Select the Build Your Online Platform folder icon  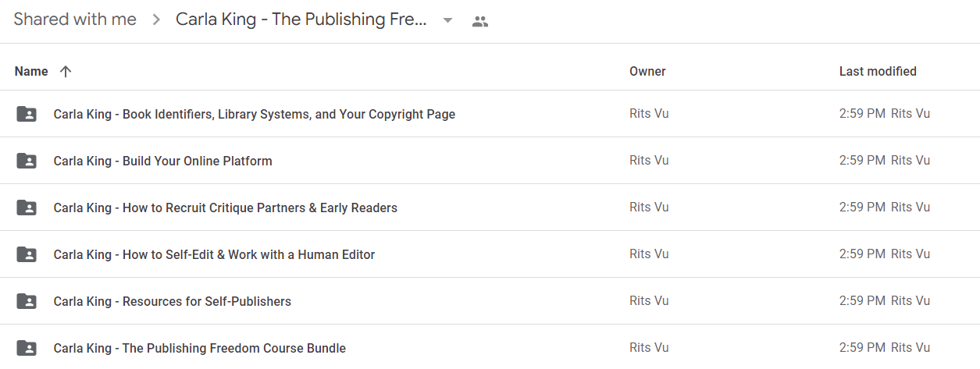(x=27, y=161)
